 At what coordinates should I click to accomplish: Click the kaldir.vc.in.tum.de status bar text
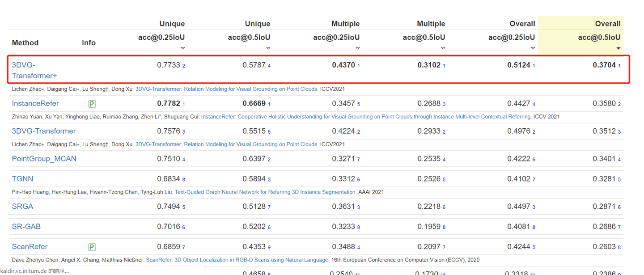tap(35, 271)
